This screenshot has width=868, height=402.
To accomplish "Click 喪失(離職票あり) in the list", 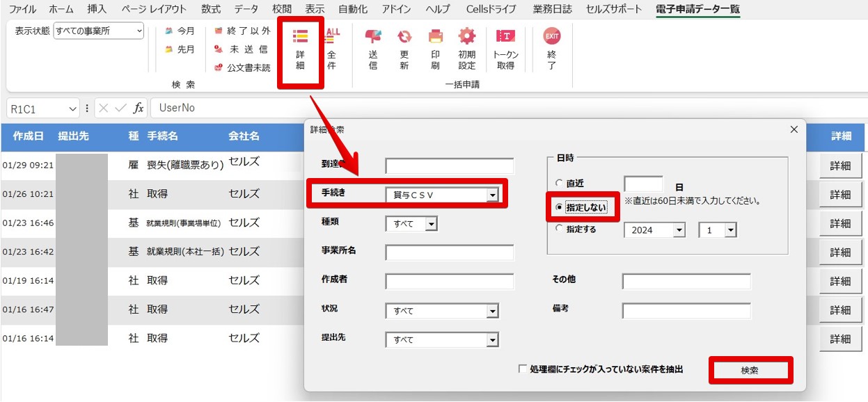I will [x=185, y=165].
